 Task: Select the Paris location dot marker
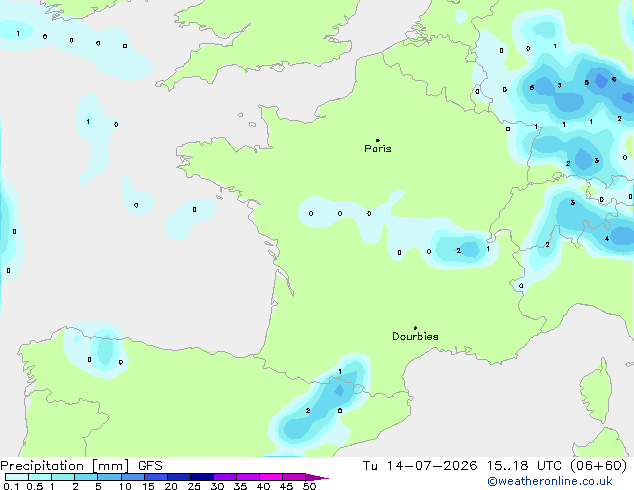pos(378,140)
